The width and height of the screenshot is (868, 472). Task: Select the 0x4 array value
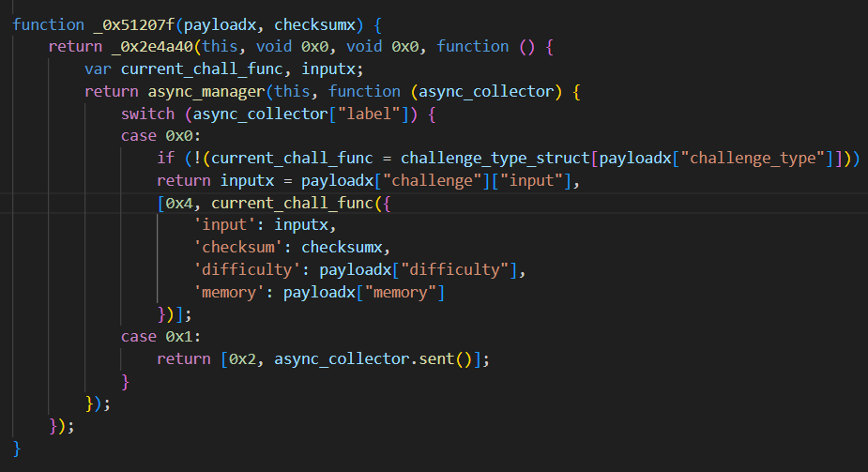[x=179, y=204]
